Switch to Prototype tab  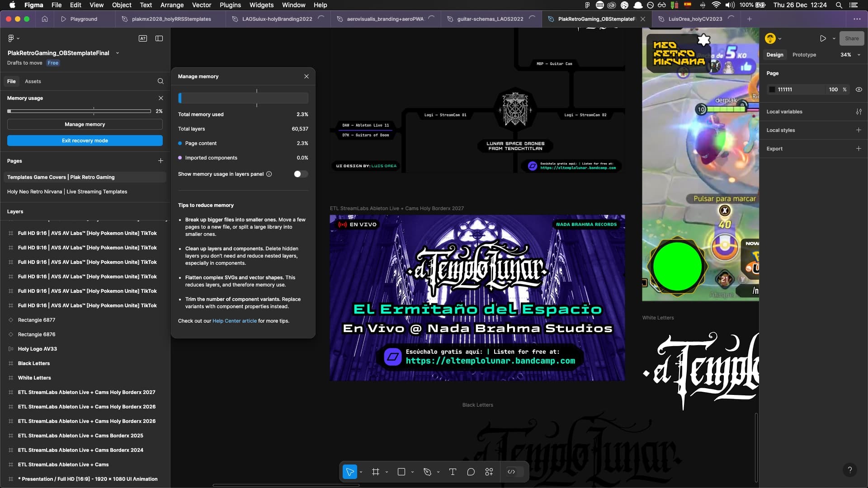pyautogui.click(x=804, y=54)
